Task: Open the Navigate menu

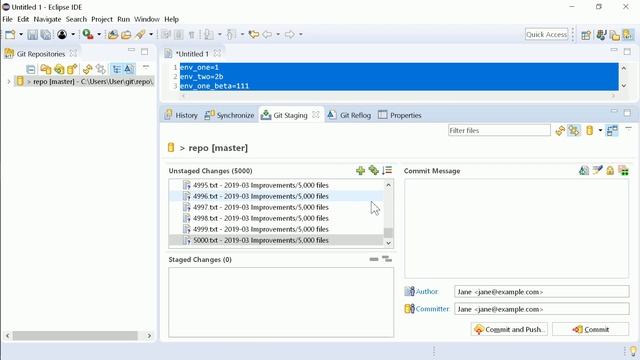Action: click(47, 19)
